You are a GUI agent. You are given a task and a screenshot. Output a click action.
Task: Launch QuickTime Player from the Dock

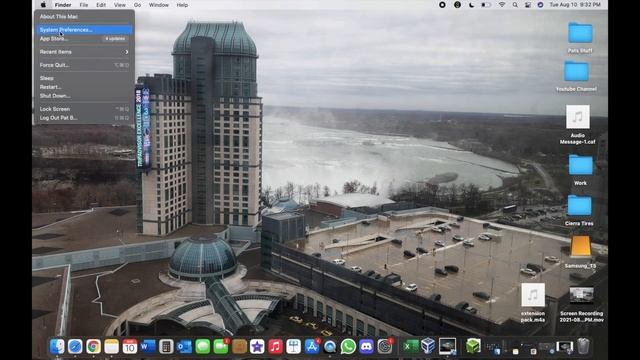330,347
